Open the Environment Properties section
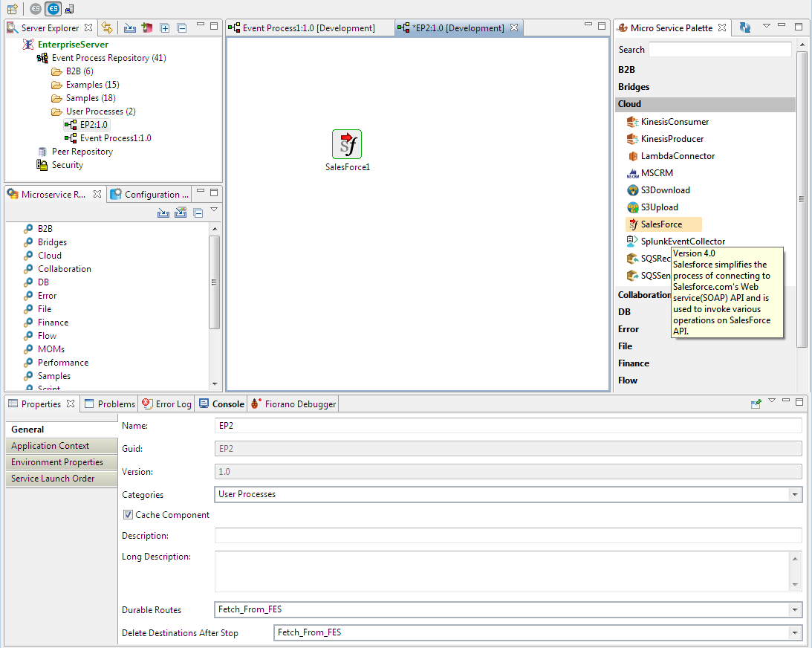The image size is (812, 648). coord(57,462)
